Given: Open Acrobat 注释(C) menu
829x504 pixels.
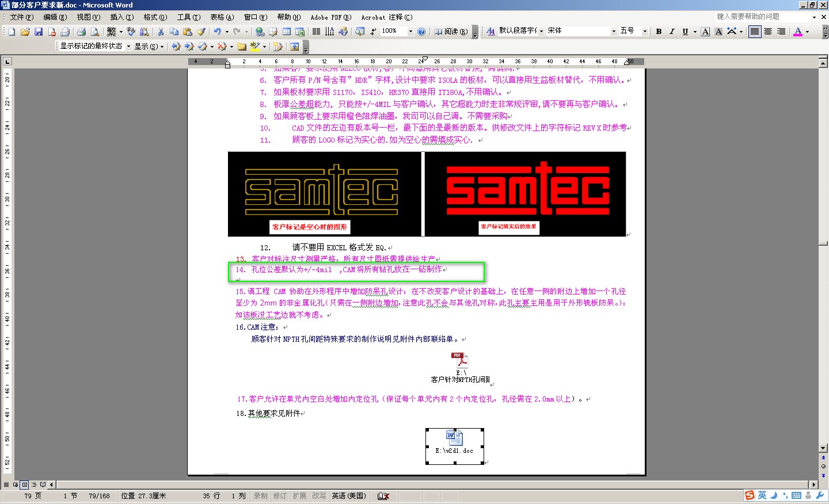Looking at the screenshot, I should pos(387,17).
